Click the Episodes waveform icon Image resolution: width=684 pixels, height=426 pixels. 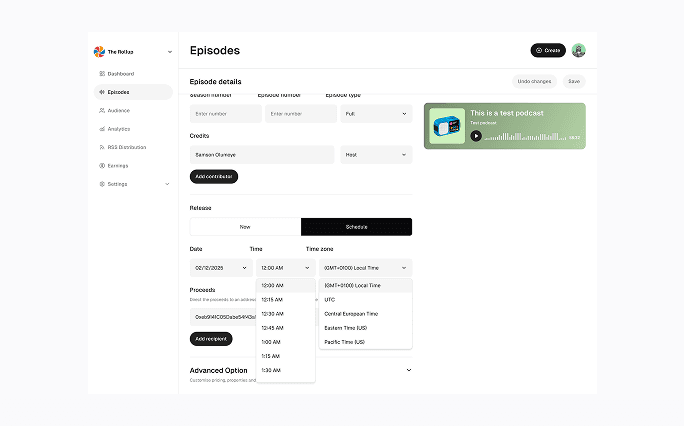(102, 92)
